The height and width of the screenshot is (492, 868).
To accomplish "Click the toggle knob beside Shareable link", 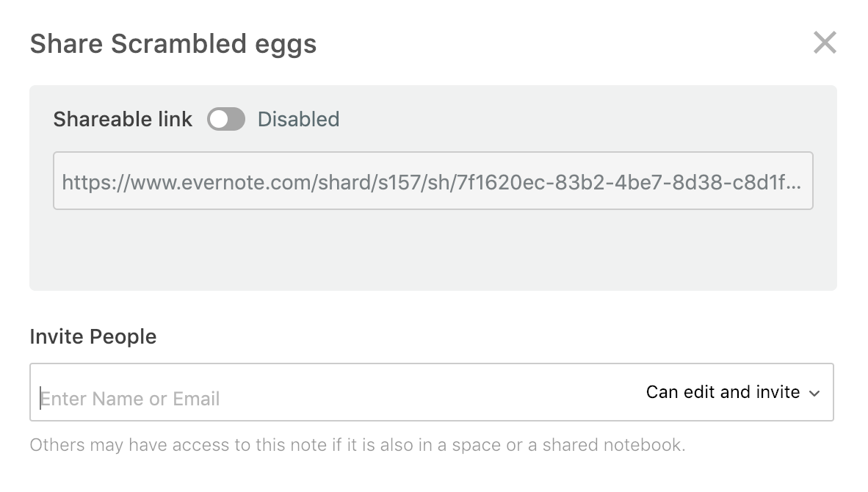I will tap(218, 119).
